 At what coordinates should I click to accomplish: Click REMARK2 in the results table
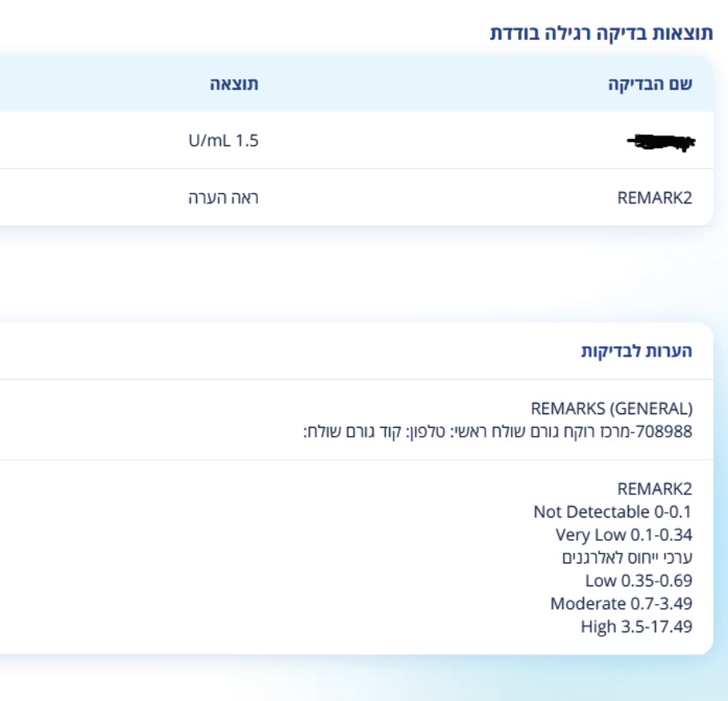(654, 198)
